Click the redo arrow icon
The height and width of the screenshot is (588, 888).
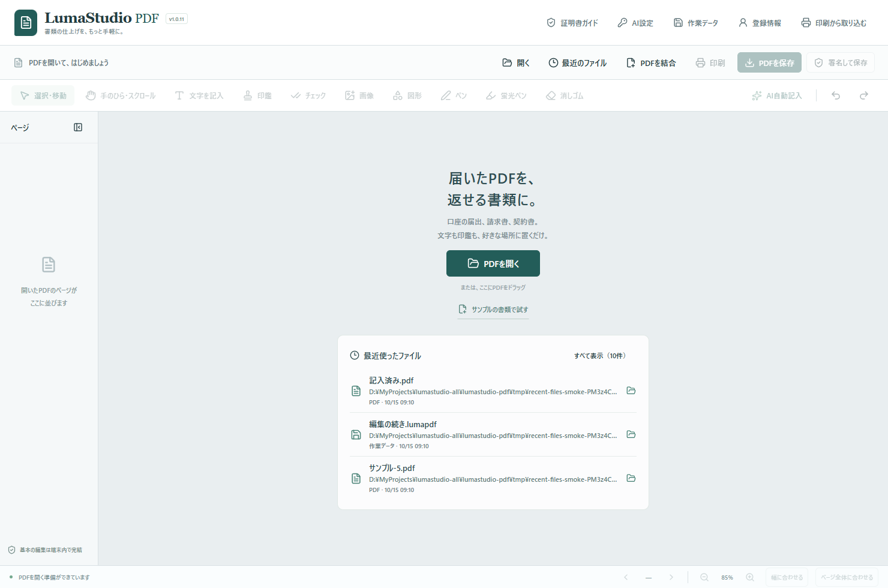(864, 95)
